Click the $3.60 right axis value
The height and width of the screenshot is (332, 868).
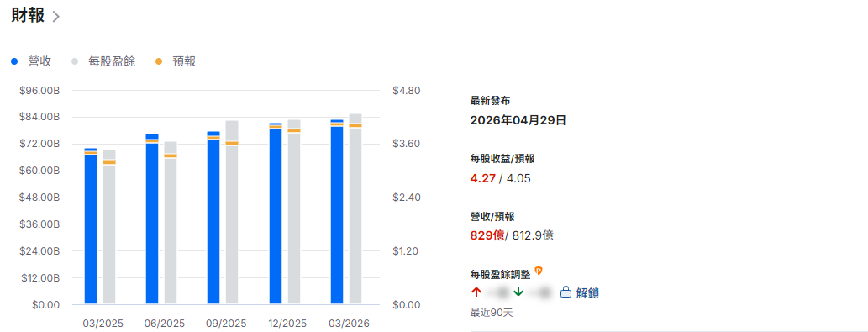pyautogui.click(x=407, y=144)
